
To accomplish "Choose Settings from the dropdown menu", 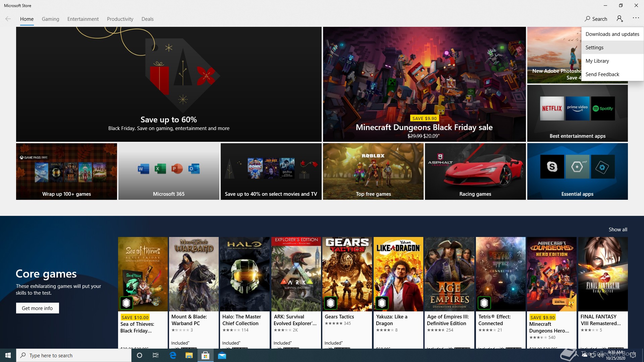I will pyautogui.click(x=612, y=47).
